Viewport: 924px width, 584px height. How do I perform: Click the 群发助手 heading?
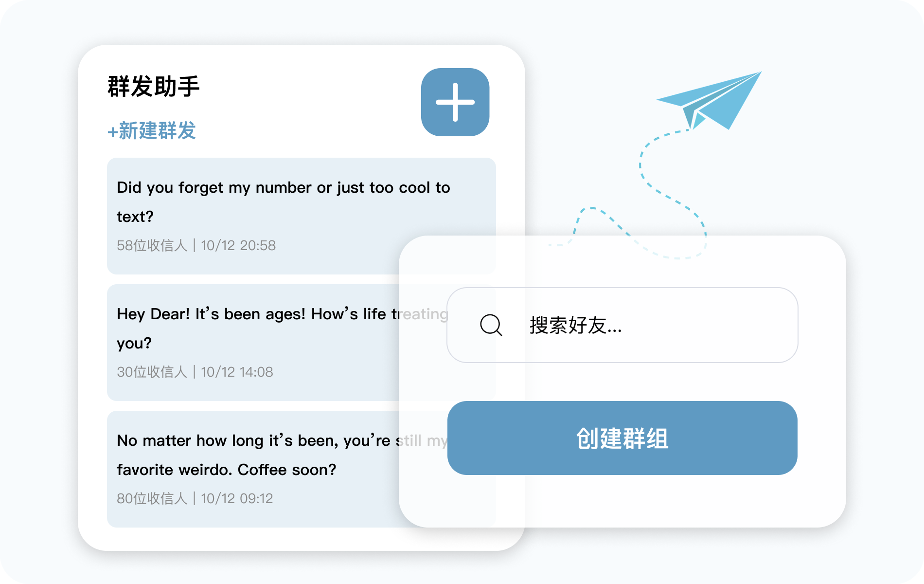[x=154, y=87]
